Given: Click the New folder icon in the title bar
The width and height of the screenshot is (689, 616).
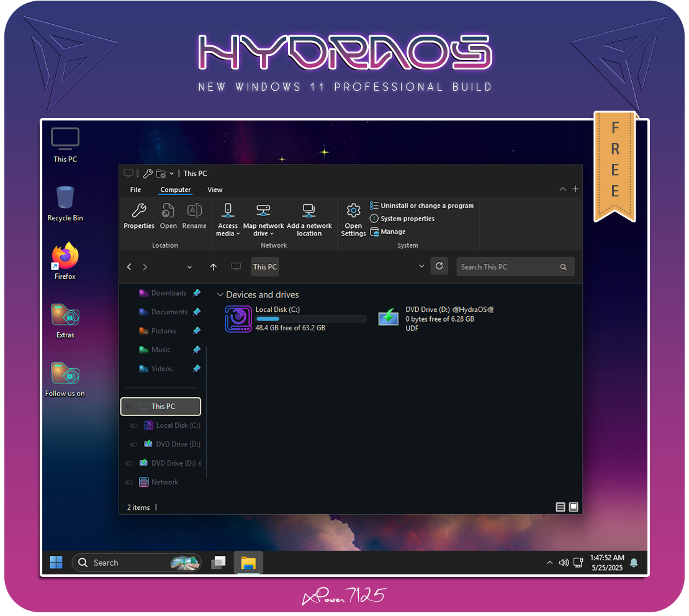Looking at the screenshot, I should coord(161,174).
